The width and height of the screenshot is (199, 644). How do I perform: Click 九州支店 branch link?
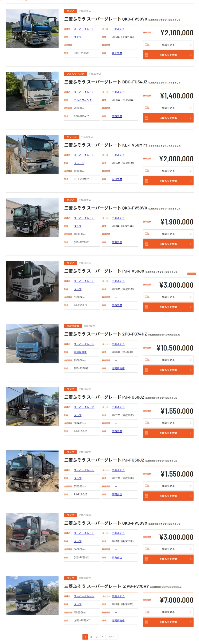(117, 179)
